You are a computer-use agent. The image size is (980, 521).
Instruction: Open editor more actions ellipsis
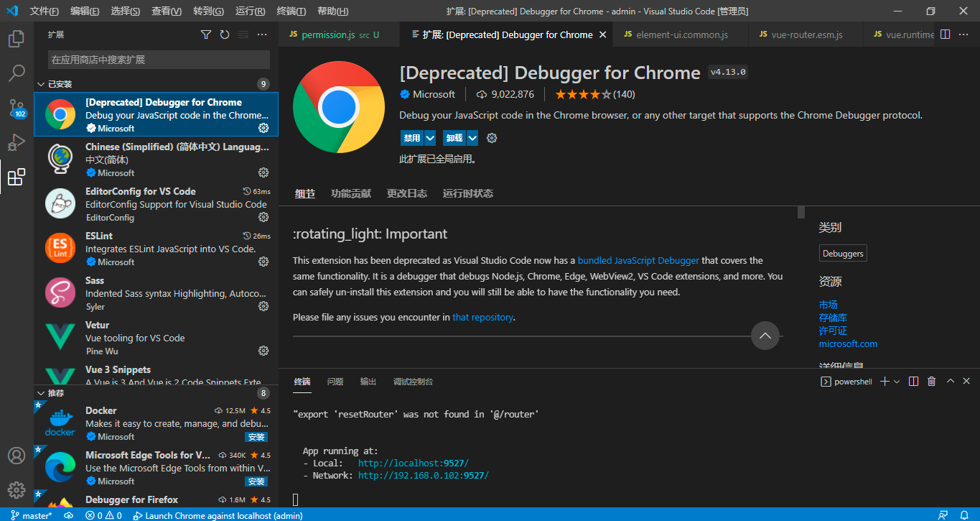pos(963,34)
